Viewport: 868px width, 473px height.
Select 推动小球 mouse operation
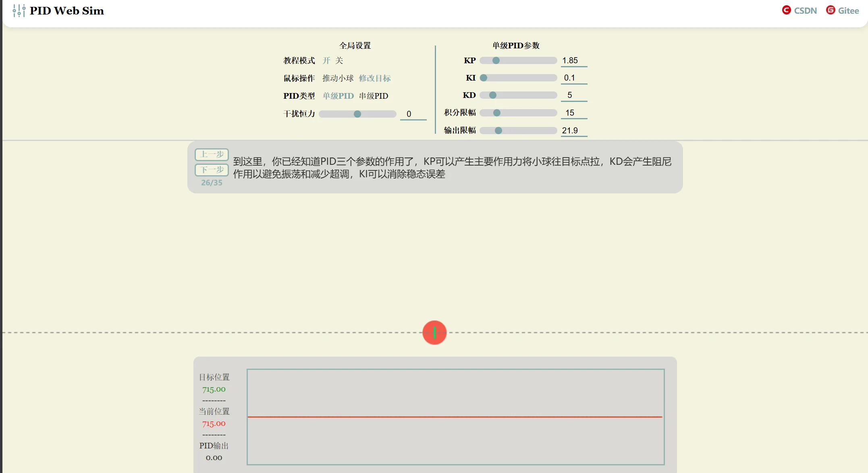click(x=338, y=78)
